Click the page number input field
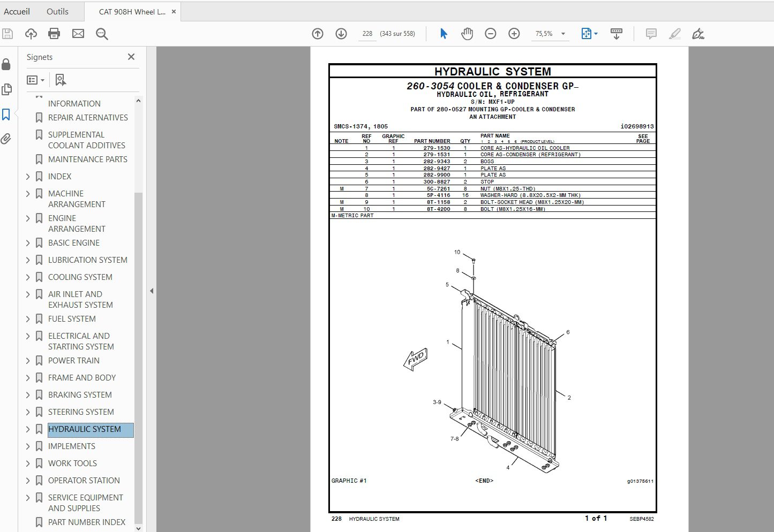The width and height of the screenshot is (774, 532). point(367,34)
